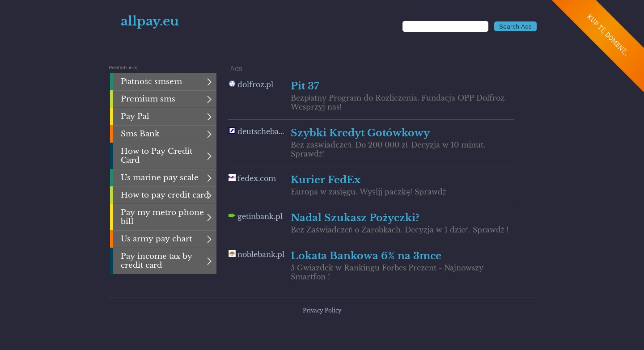The height and width of the screenshot is (350, 644).
Task: Expand the Us army pay chart arrow
Action: 209,239
